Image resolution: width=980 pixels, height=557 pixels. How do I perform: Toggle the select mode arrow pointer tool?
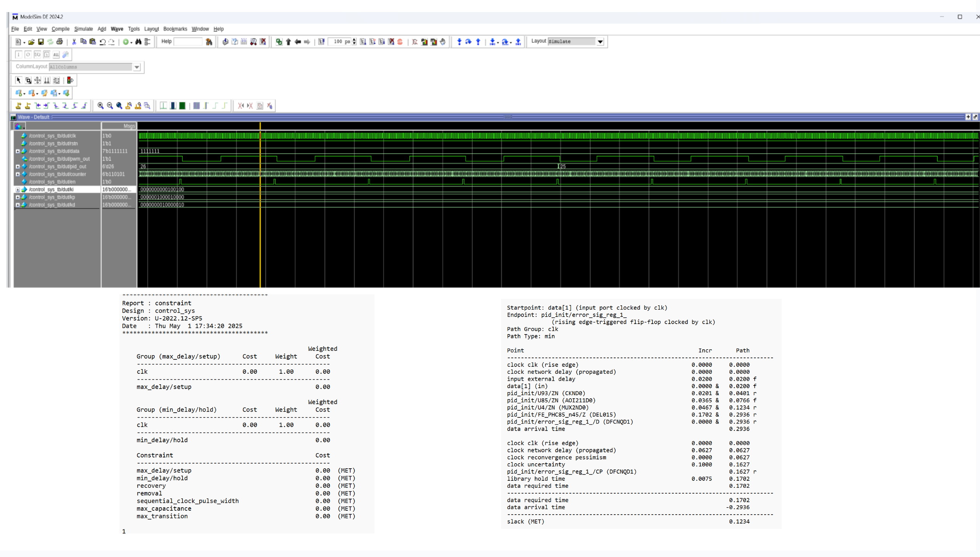coord(18,80)
